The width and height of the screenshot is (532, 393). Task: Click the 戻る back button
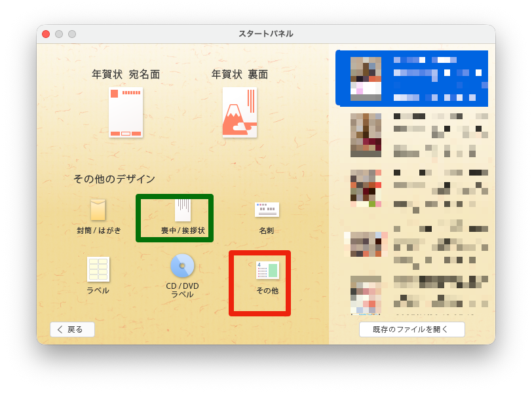click(x=72, y=329)
